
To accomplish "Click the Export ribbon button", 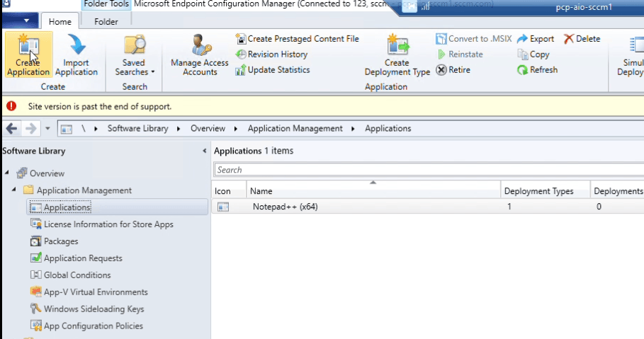I will (x=536, y=39).
